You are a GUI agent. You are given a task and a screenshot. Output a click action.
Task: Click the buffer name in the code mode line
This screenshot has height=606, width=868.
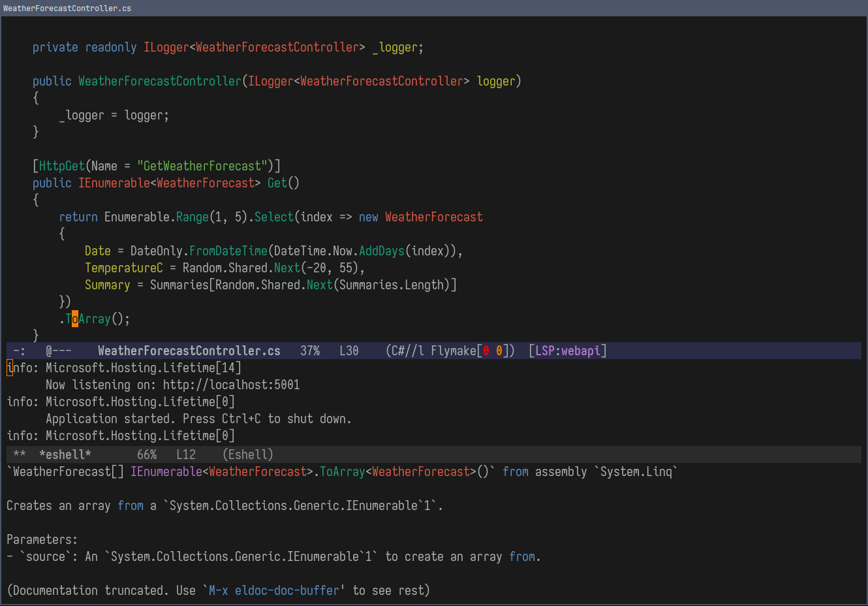point(189,351)
